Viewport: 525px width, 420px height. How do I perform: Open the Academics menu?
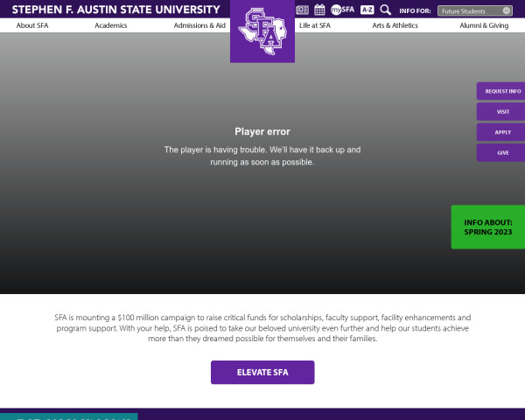[111, 25]
